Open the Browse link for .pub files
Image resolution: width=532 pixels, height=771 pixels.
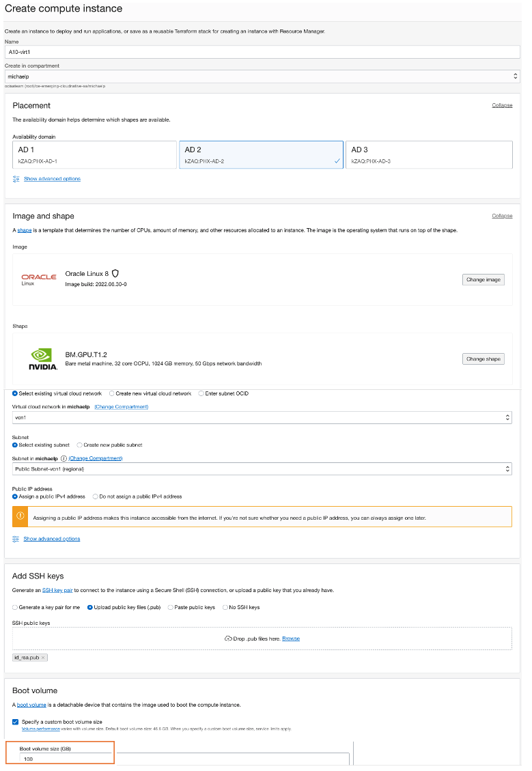point(290,638)
